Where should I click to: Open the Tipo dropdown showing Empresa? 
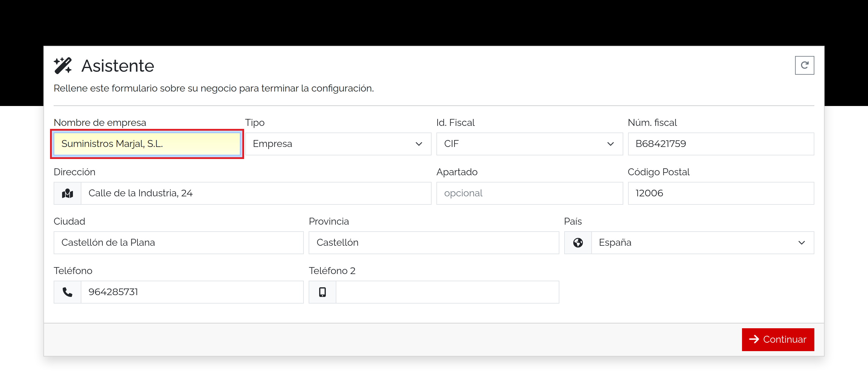pos(338,144)
